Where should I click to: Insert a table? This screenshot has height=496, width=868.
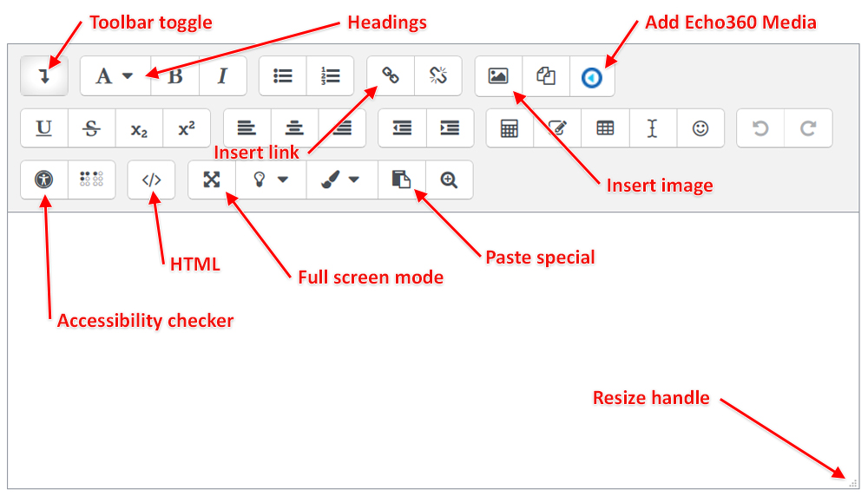click(605, 128)
